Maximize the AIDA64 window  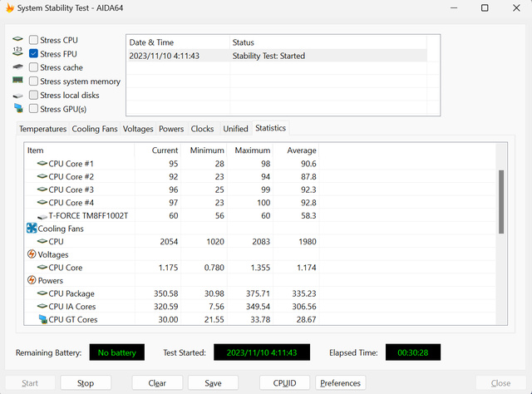click(x=485, y=7)
